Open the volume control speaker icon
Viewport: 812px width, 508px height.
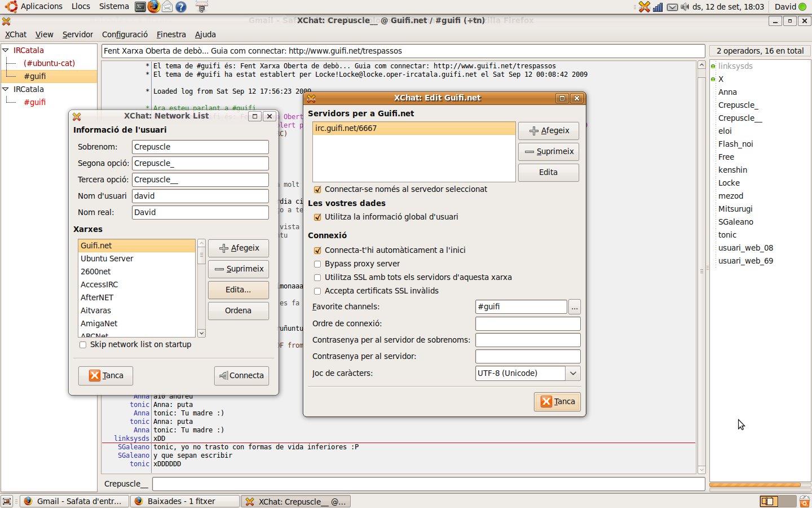click(x=685, y=7)
